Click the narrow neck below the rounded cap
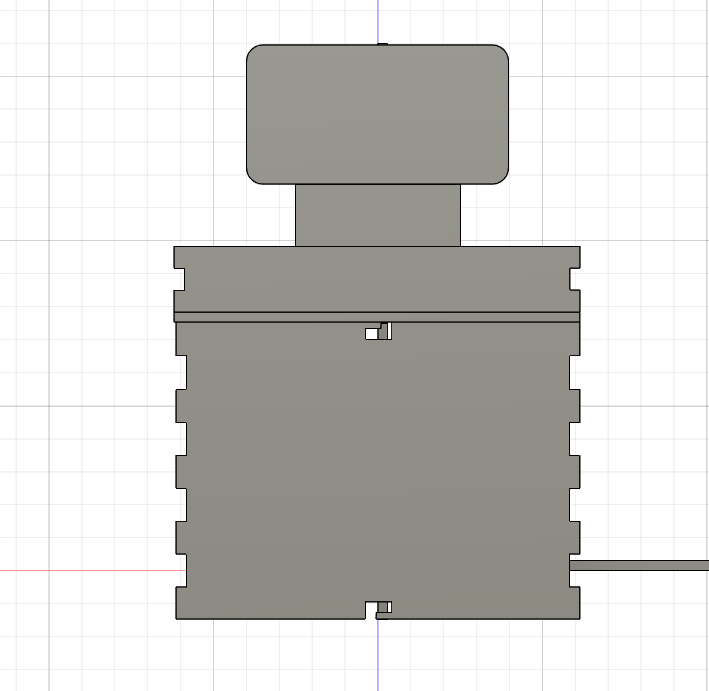Viewport: 709px width, 691px height. click(377, 215)
